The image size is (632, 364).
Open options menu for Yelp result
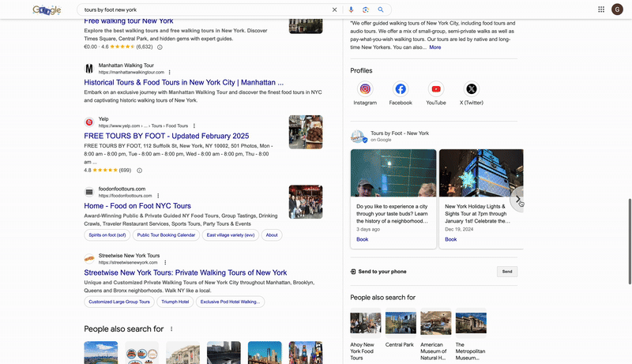(x=194, y=126)
